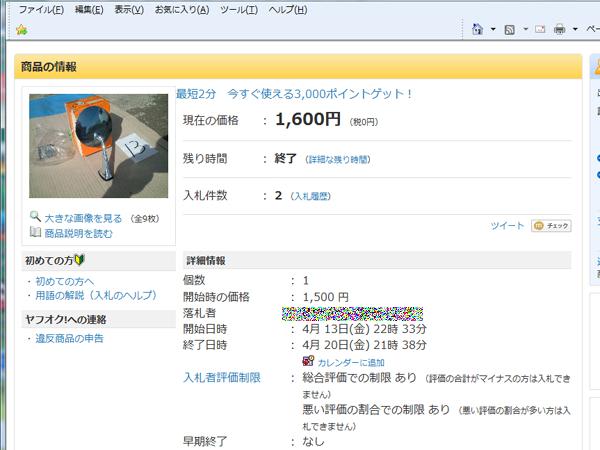Click the Favorites star icon
Viewport: 600px width, 450px height.
pyautogui.click(x=21, y=29)
